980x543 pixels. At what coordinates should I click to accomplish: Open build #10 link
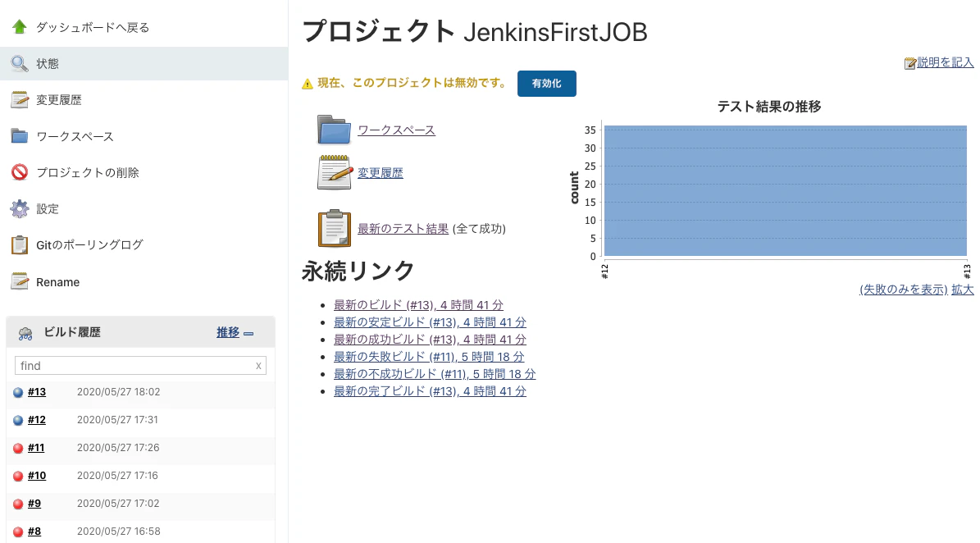coord(37,476)
